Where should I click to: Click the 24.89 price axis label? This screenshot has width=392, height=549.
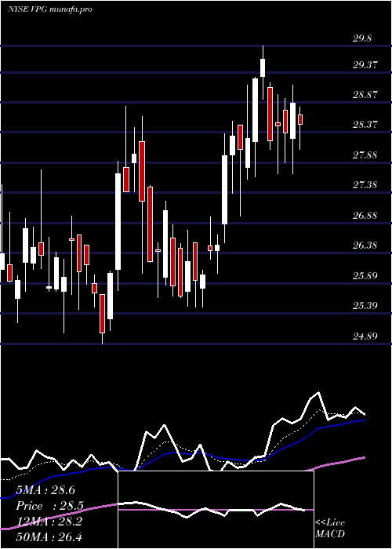pyautogui.click(x=365, y=336)
